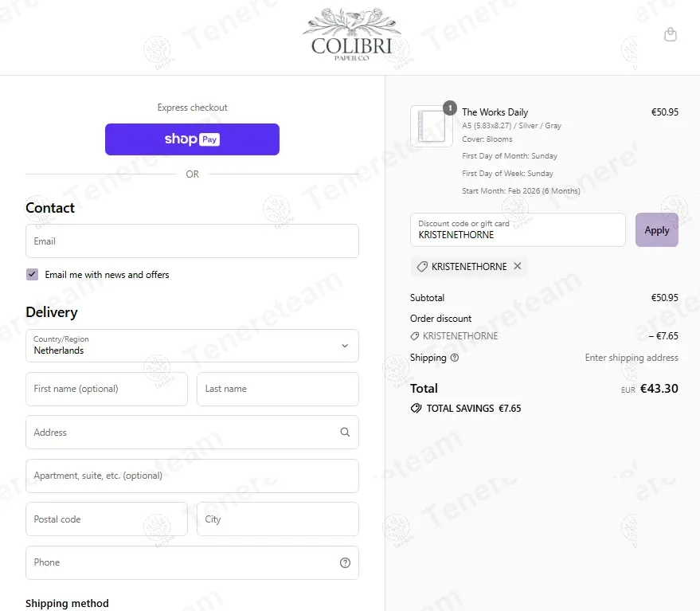Image resolution: width=700 pixels, height=611 pixels.
Task: Click the shipping info question icon
Action: click(455, 358)
